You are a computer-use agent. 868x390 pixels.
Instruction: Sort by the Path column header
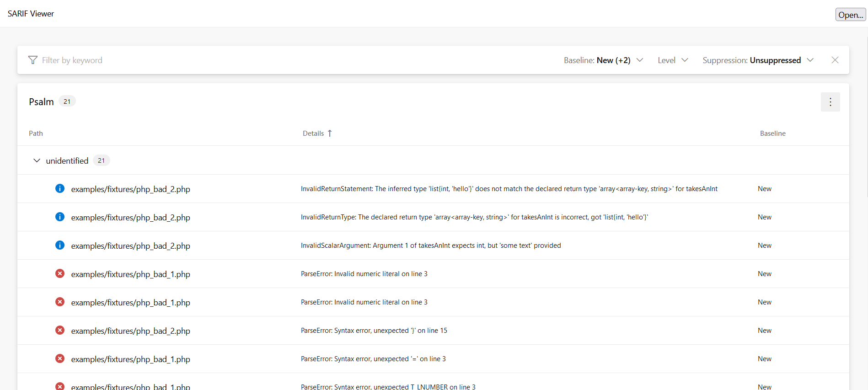[36, 134]
